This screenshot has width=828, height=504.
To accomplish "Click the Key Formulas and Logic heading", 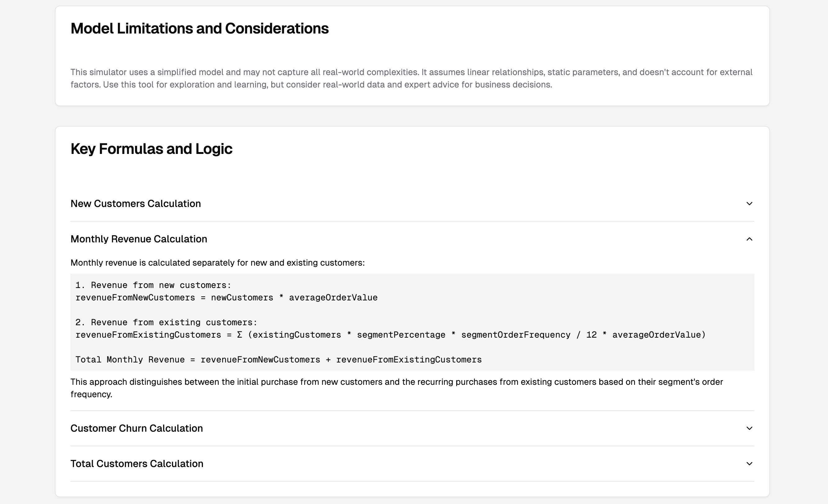I will click(x=151, y=149).
